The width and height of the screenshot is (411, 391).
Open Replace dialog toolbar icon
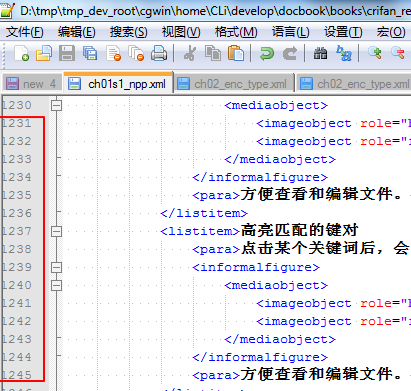pyautogui.click(x=344, y=53)
